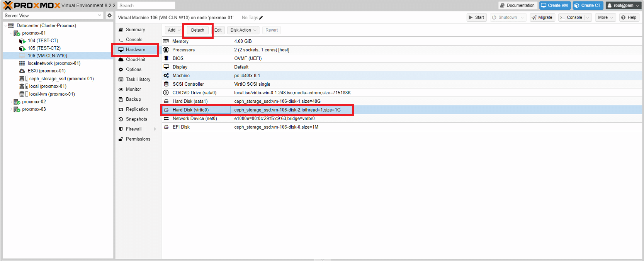Click the Datacenter server icon
This screenshot has width=644, height=261.
[11, 25]
